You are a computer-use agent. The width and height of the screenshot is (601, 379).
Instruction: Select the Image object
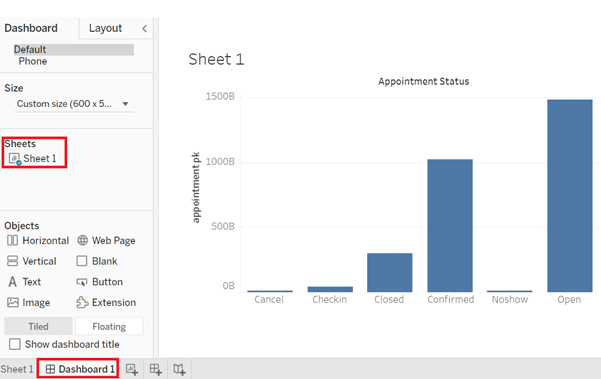[28, 303]
